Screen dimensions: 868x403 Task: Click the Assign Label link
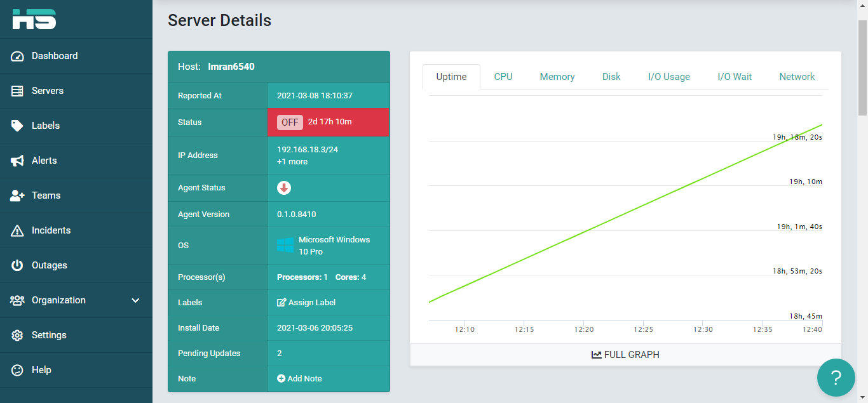[x=306, y=303]
